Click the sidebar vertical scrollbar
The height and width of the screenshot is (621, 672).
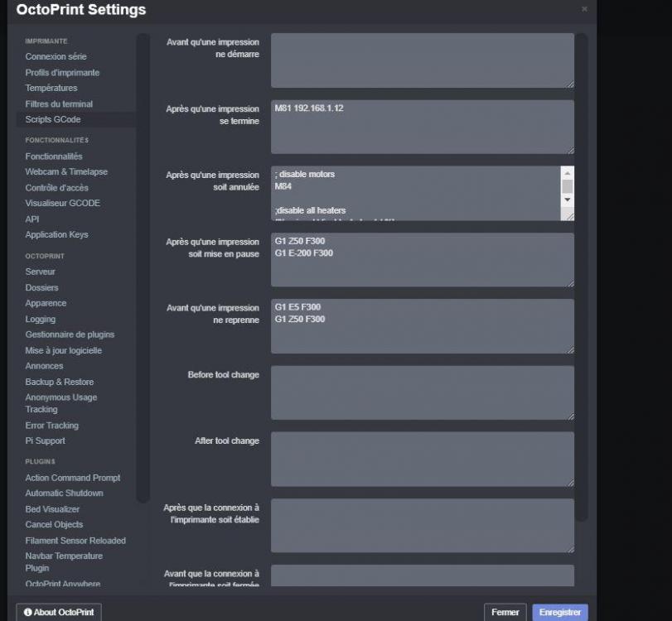tap(143, 267)
